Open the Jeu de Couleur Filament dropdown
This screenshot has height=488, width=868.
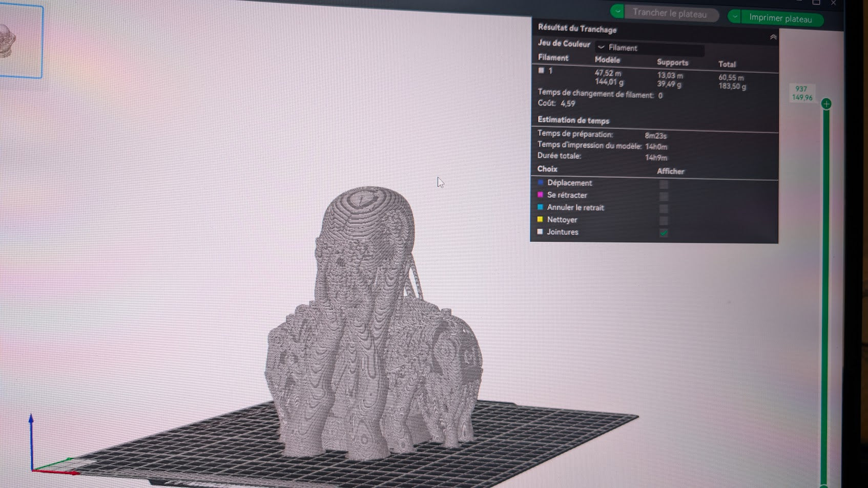pos(650,48)
